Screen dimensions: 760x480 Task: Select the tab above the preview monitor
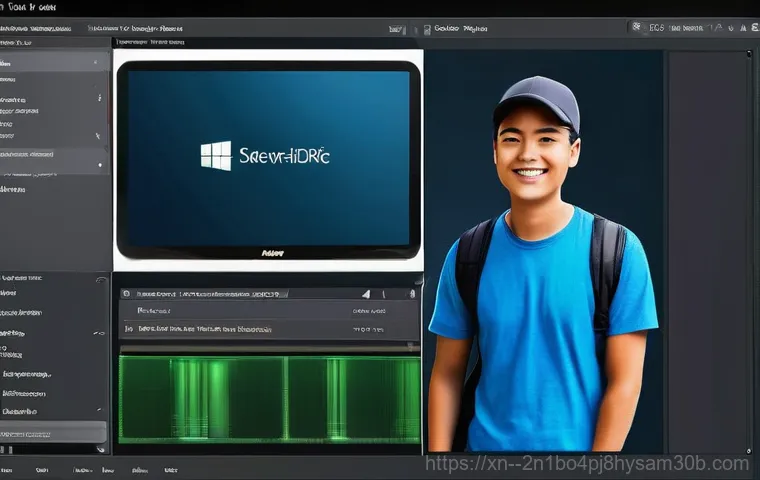150,43
